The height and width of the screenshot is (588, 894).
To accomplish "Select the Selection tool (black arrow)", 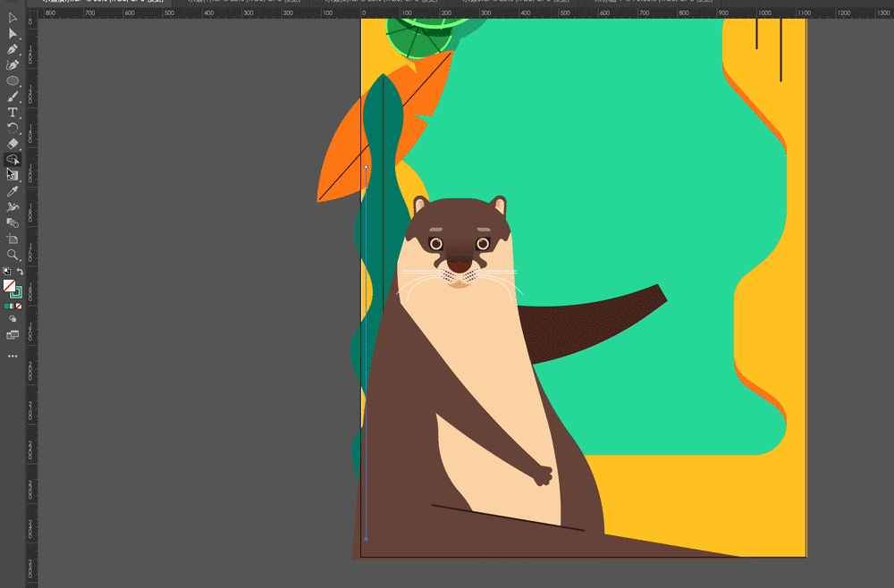I will pyautogui.click(x=13, y=18).
